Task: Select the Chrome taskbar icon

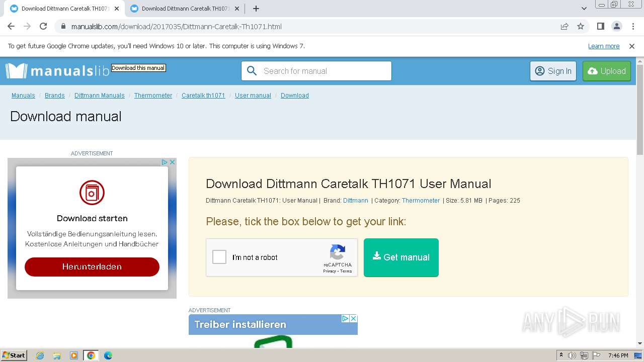Action: pyautogui.click(x=91, y=355)
